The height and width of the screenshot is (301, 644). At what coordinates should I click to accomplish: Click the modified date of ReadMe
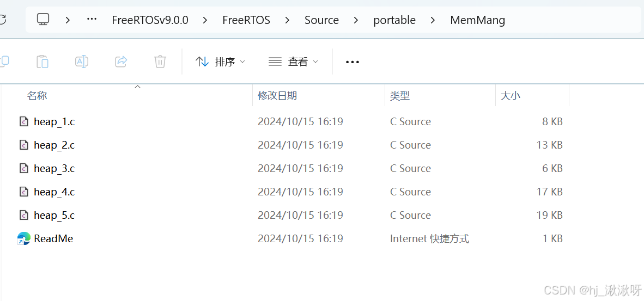pyautogui.click(x=300, y=238)
